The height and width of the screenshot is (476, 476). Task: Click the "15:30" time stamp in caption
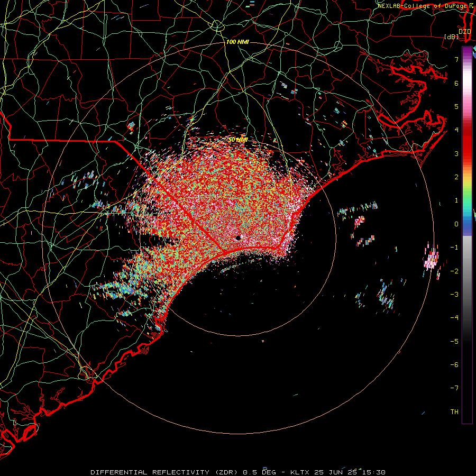(x=374, y=472)
